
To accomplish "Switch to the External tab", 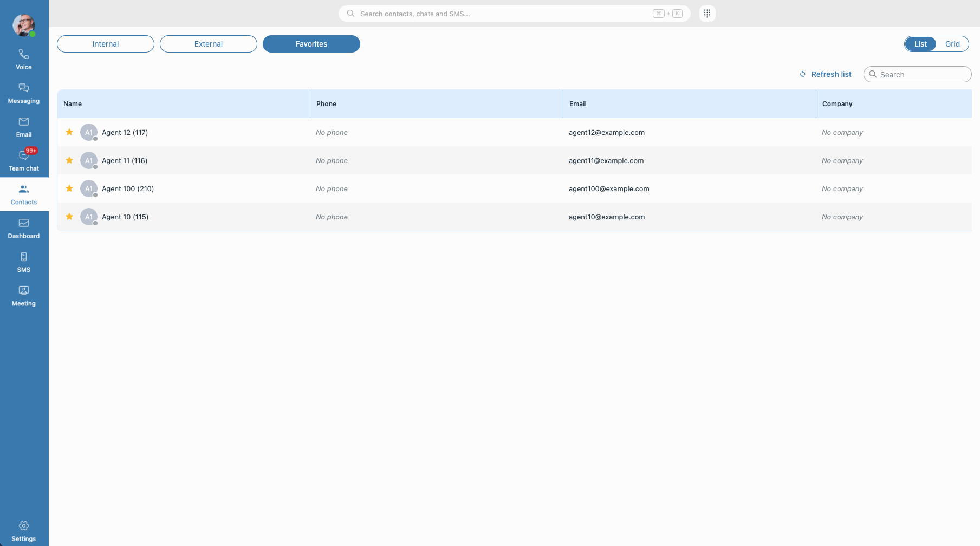I will point(209,44).
